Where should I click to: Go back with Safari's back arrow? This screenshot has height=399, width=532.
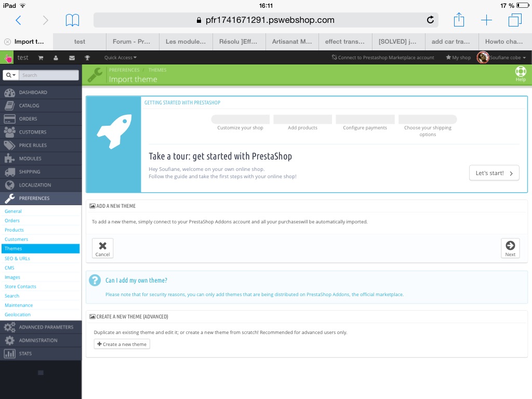pos(18,20)
